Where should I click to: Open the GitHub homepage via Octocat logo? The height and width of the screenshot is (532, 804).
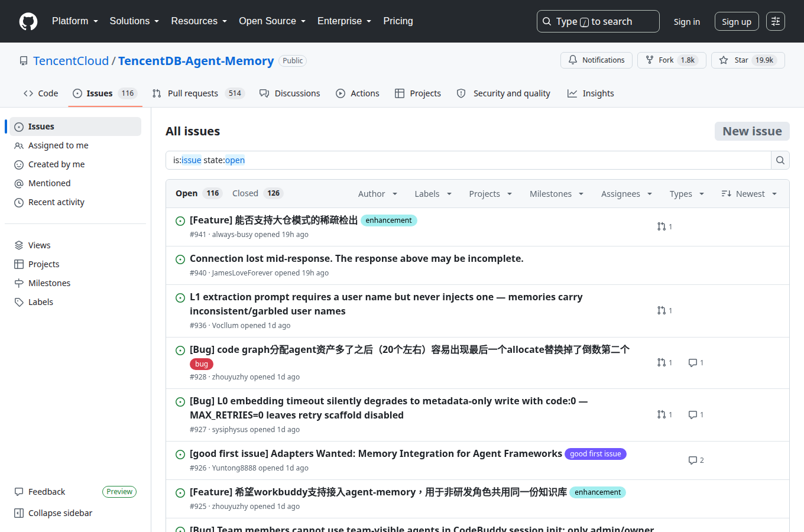[28, 21]
